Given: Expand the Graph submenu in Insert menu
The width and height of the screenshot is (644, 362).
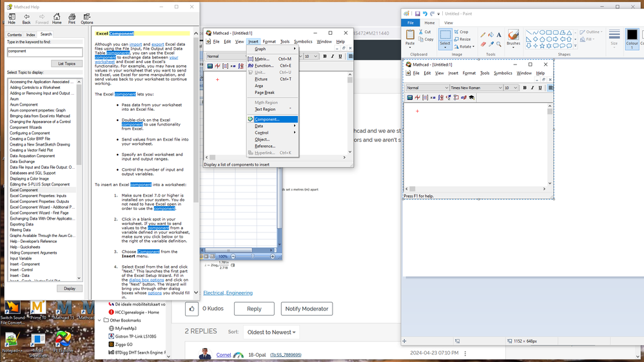Looking at the screenshot, I should pyautogui.click(x=272, y=49).
